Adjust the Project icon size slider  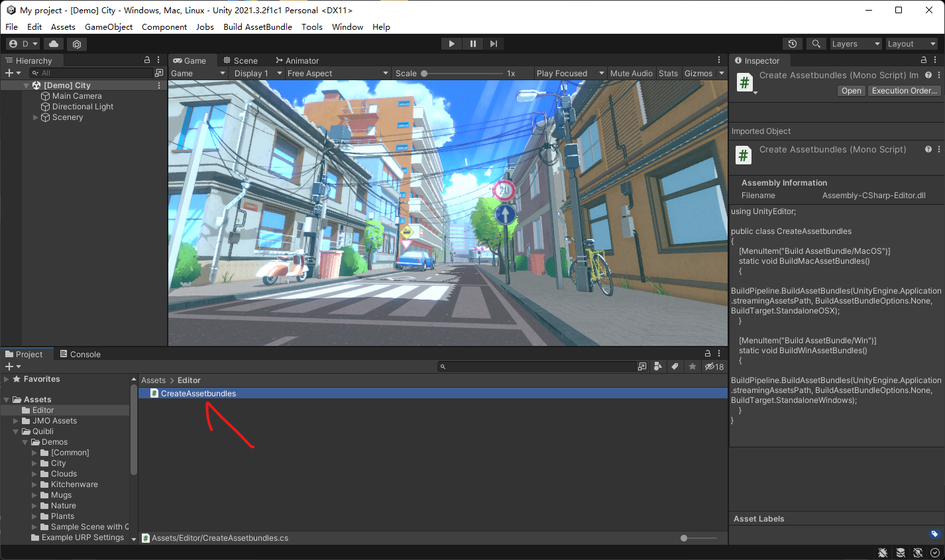click(x=698, y=538)
